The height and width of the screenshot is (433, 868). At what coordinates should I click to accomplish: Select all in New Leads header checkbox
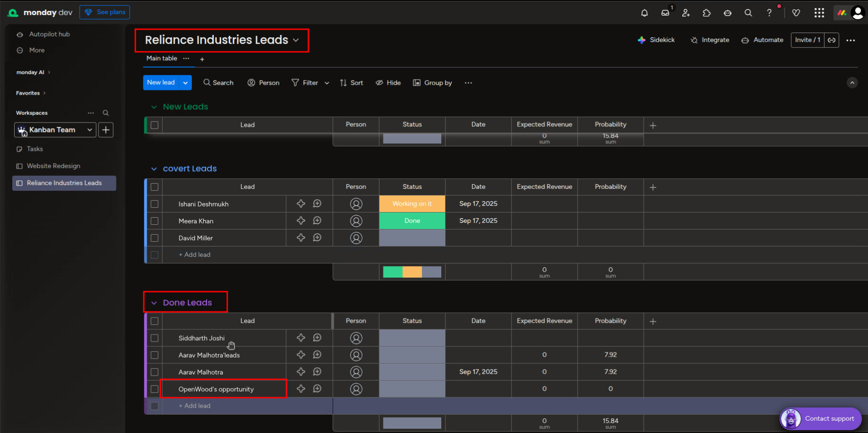tap(154, 125)
